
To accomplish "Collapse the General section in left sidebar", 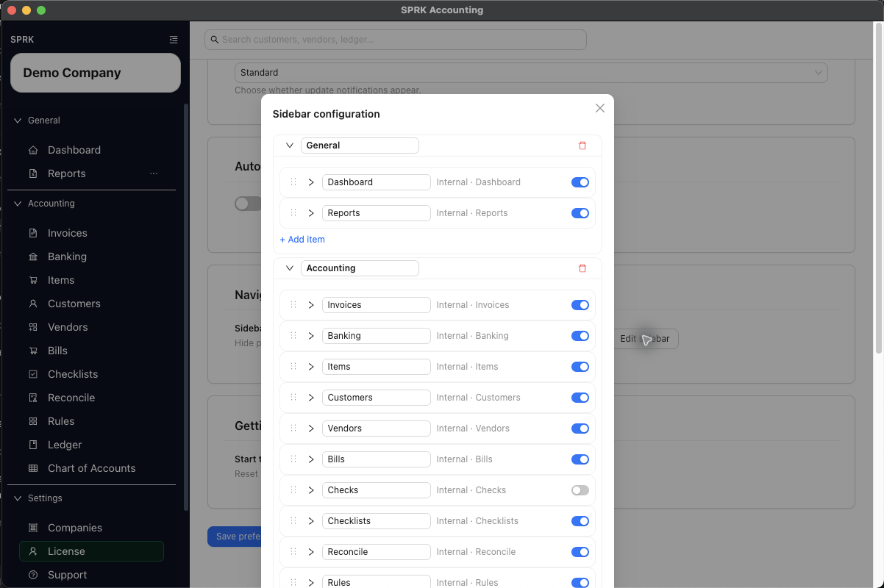I will 18,121.
